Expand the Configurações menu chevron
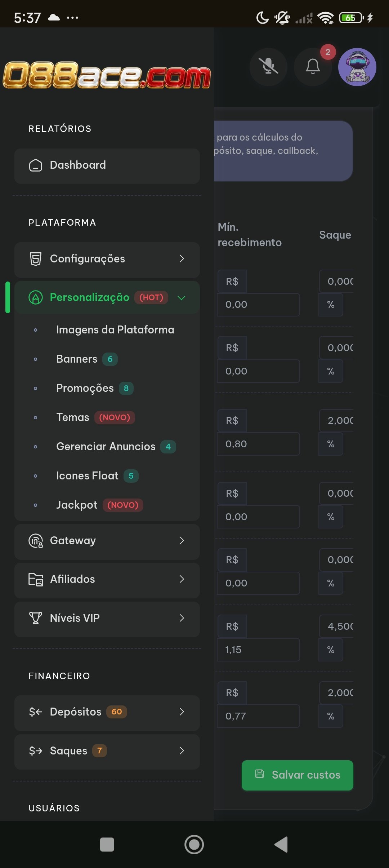 [x=182, y=259]
